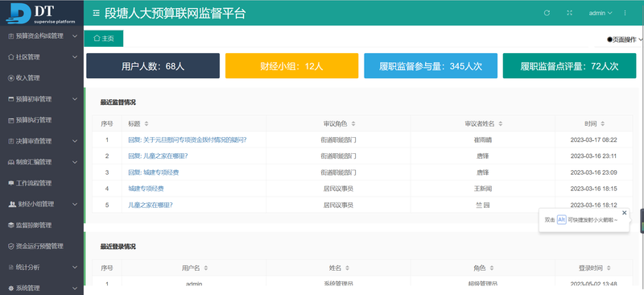The height and width of the screenshot is (295, 644).
Task: Click the refresh icon in header
Action: coord(547,13)
